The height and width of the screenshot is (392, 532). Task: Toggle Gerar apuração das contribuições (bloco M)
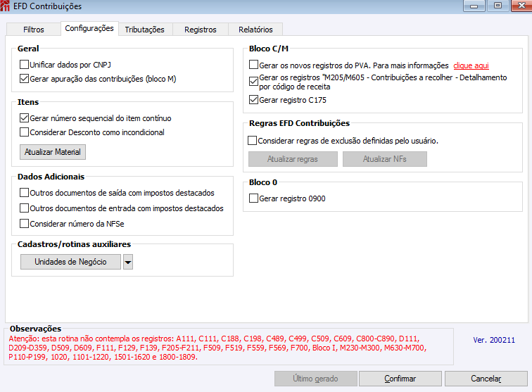[x=24, y=79]
